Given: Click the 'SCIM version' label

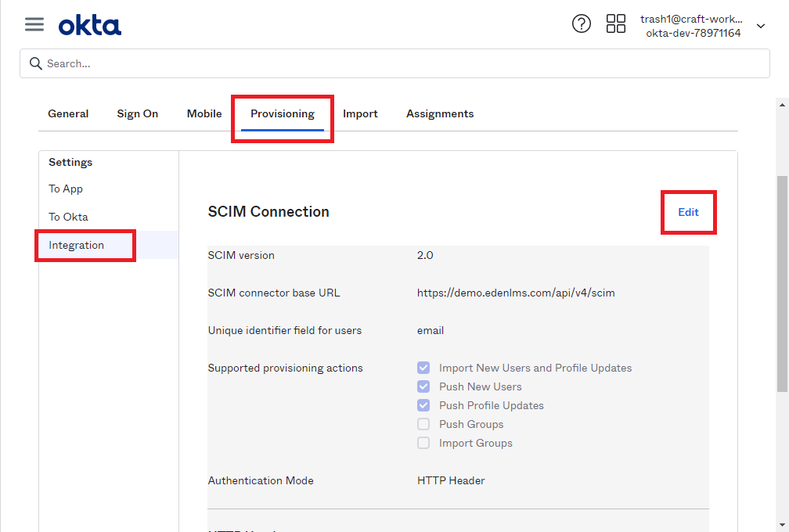Looking at the screenshot, I should (x=241, y=255).
